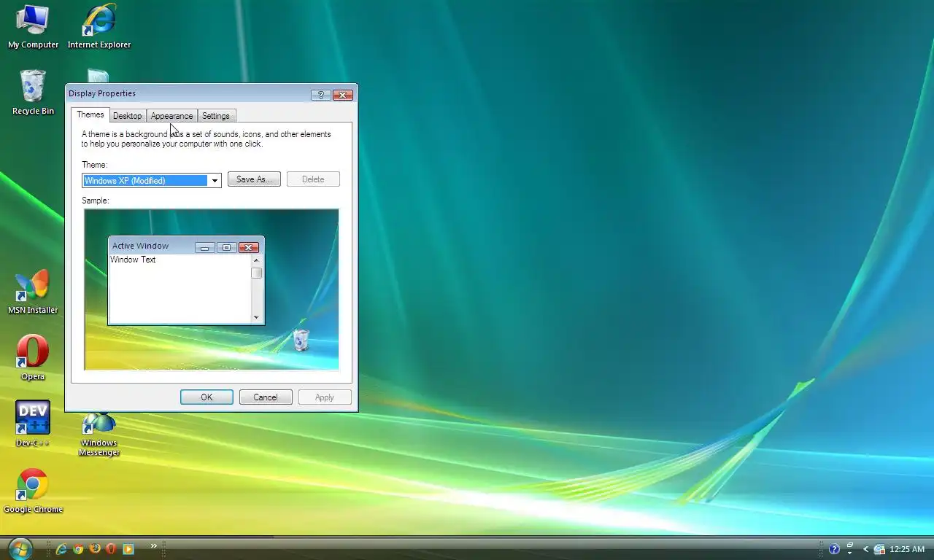Click Firefox quick launch icon in taskbar

[95, 549]
